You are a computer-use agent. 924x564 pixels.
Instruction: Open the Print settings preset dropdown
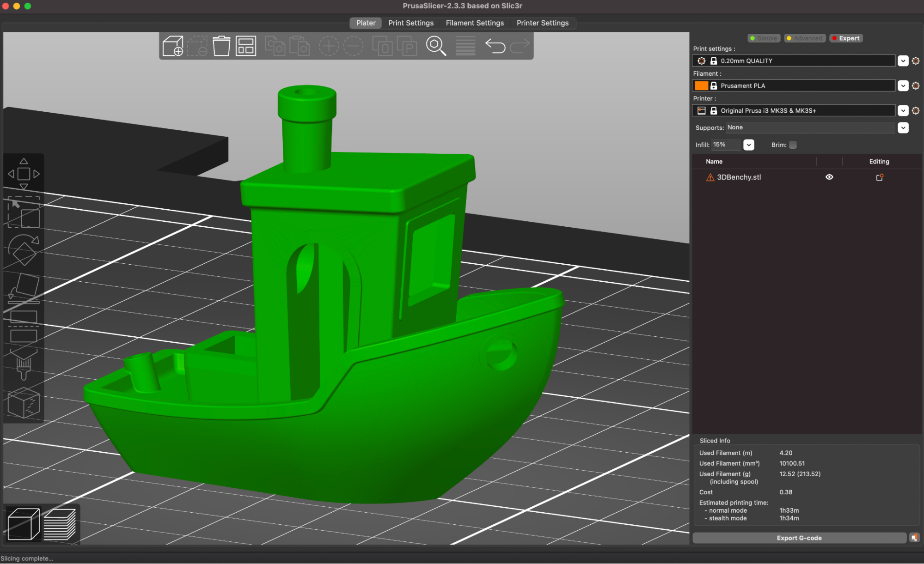coord(903,61)
